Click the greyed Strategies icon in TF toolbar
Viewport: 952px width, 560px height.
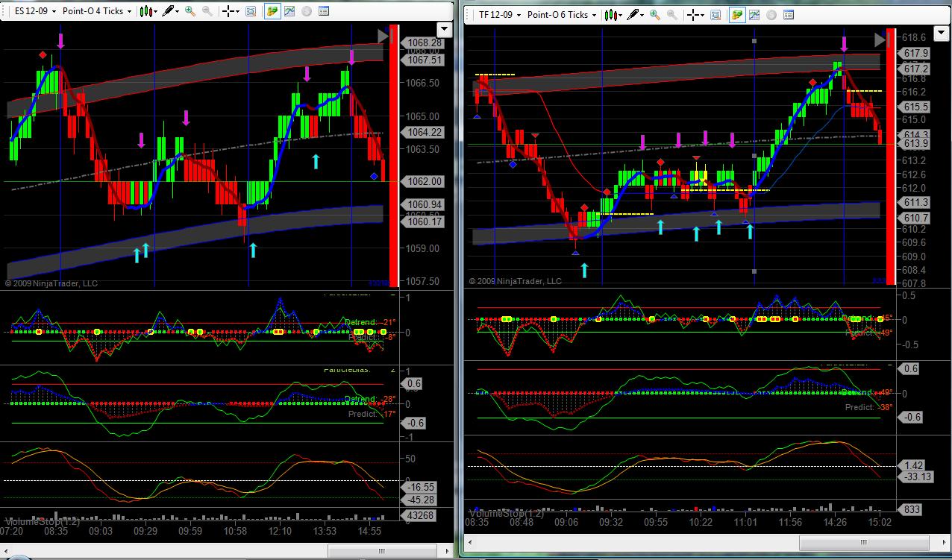coord(771,14)
